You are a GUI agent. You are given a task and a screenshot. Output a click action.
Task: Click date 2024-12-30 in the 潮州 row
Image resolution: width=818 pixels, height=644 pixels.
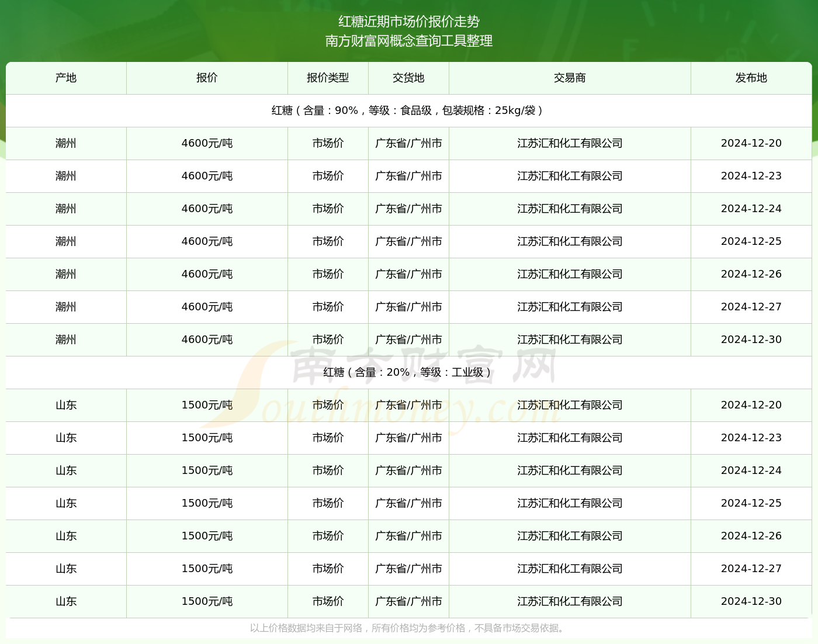[x=751, y=340]
